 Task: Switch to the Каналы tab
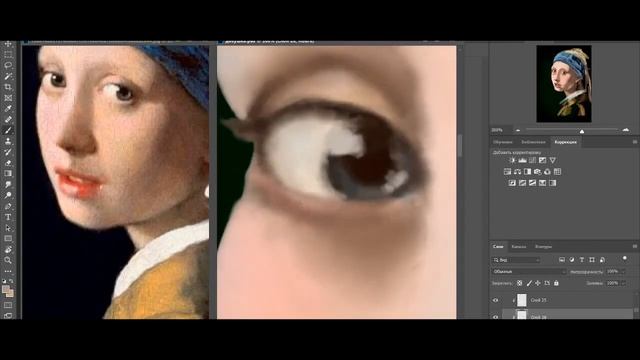(x=519, y=247)
